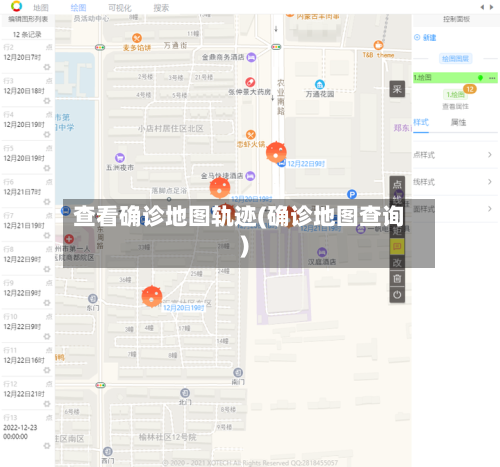Open gear settings for row 行13

47,446
